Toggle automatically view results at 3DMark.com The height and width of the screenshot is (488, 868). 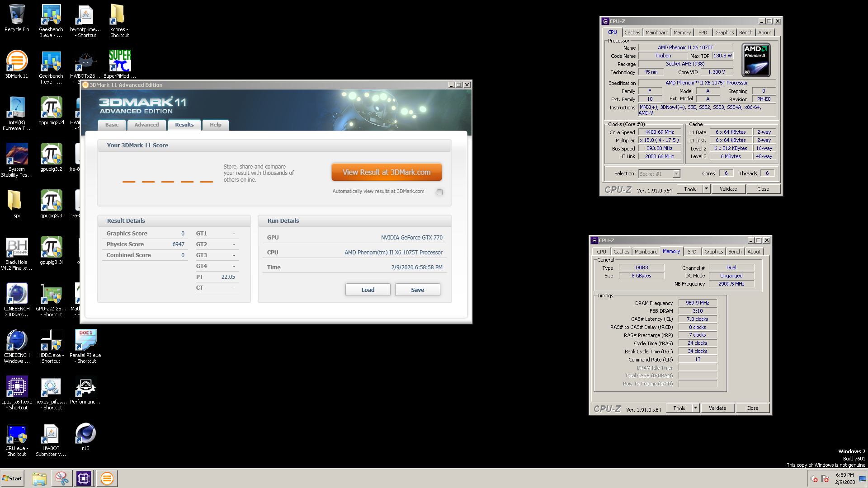click(x=439, y=192)
